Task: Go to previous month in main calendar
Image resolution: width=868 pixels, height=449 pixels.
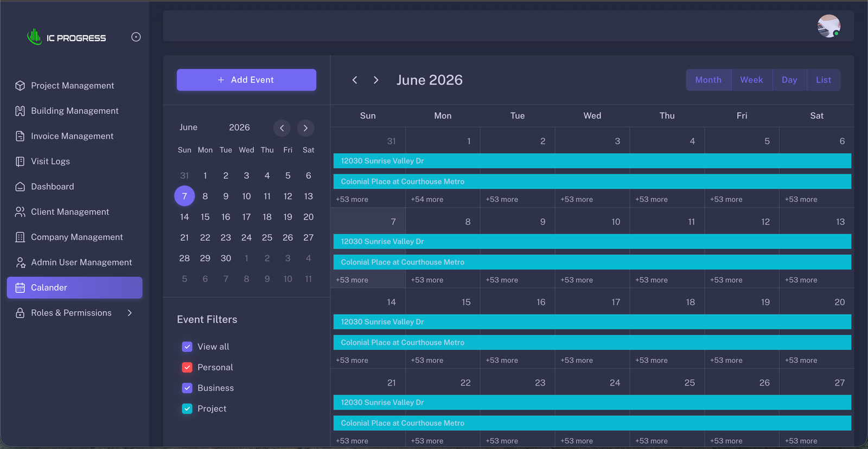Action: (355, 80)
